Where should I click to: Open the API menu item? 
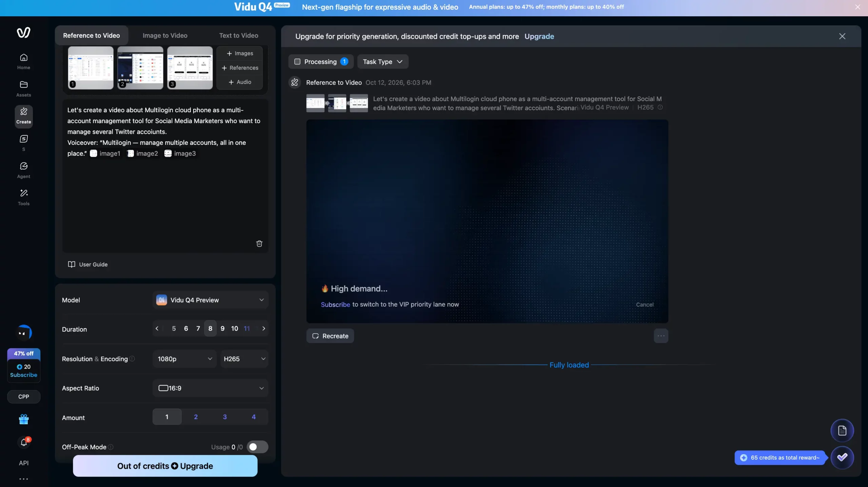tap(23, 463)
